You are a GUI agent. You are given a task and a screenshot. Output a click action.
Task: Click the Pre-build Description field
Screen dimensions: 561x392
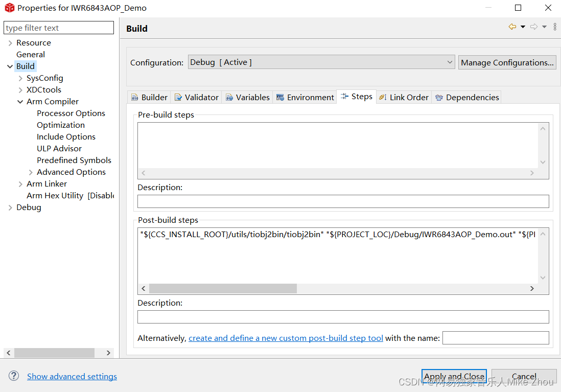pyautogui.click(x=343, y=201)
